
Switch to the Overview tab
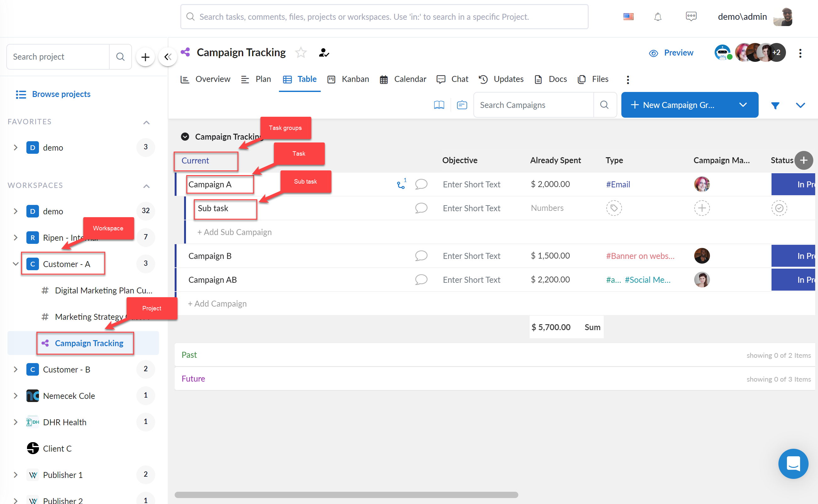click(205, 79)
